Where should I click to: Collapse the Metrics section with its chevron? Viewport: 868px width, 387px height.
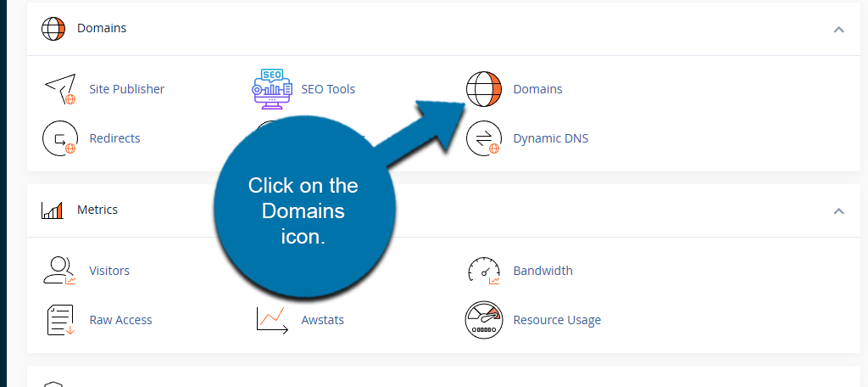(x=838, y=210)
